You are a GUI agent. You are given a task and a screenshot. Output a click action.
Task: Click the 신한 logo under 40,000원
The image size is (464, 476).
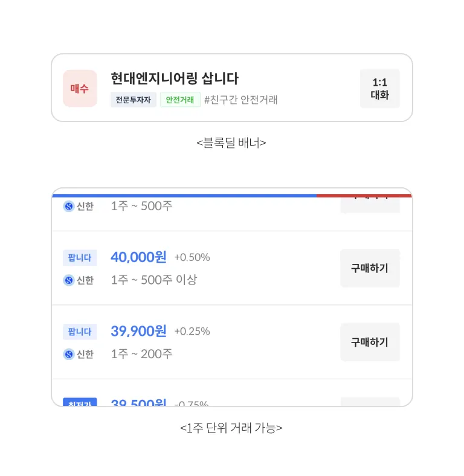69,280
